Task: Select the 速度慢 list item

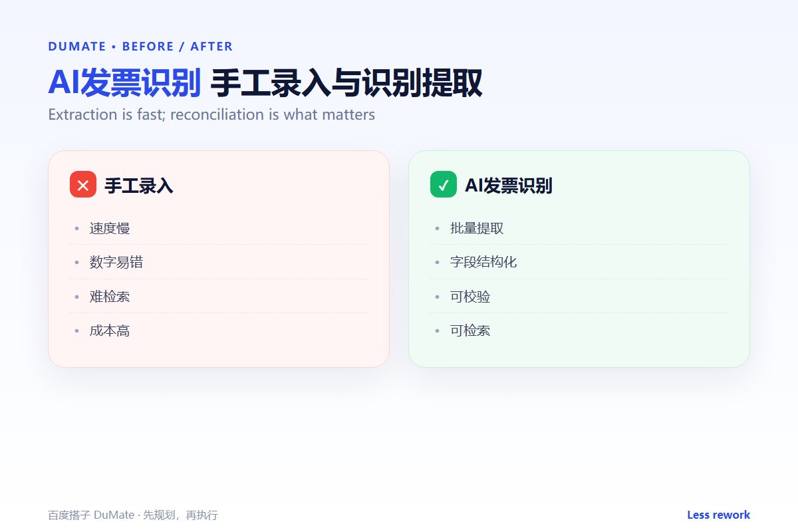Action: tap(219, 228)
